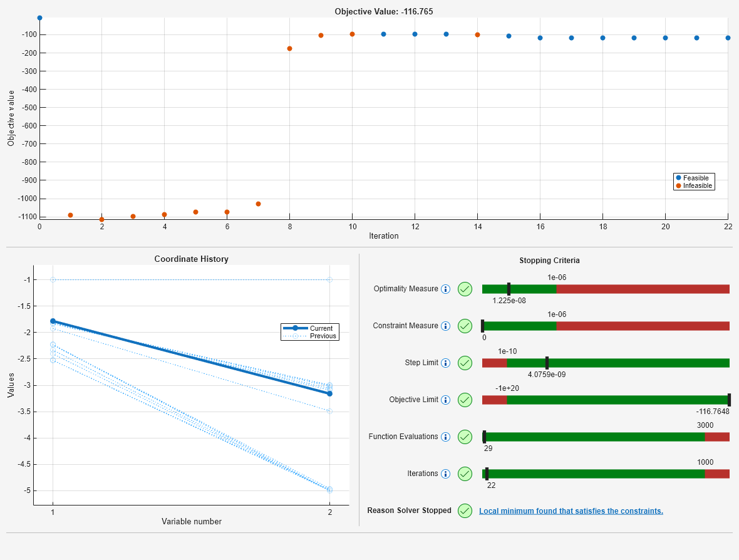739x560 pixels.
Task: Click Optimality Measure progress bar marker
Action: pos(509,289)
